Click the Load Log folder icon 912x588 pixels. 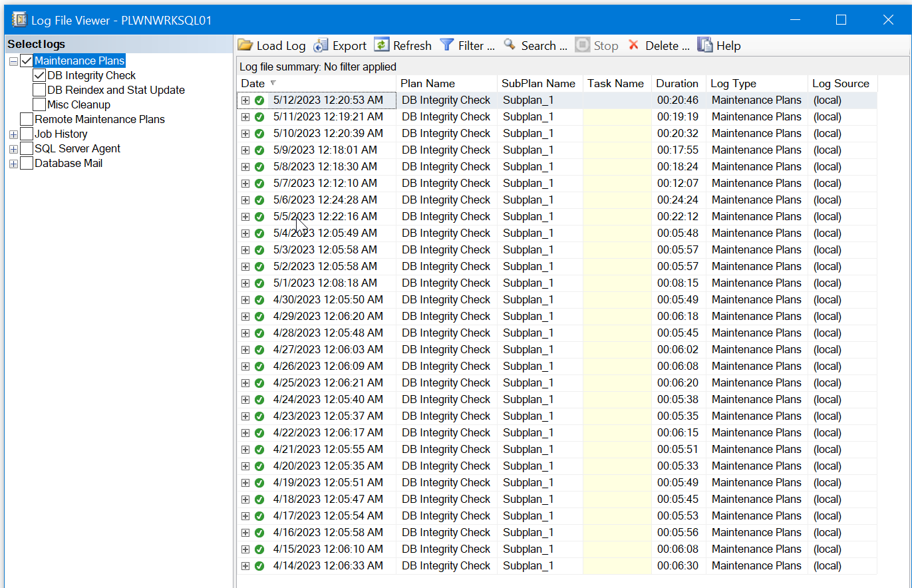coord(245,45)
